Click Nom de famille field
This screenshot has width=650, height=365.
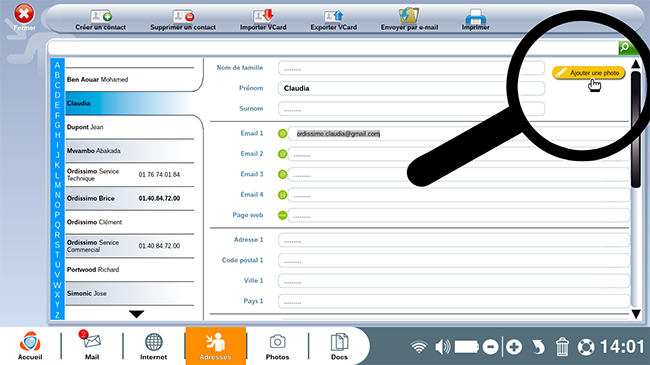point(411,68)
